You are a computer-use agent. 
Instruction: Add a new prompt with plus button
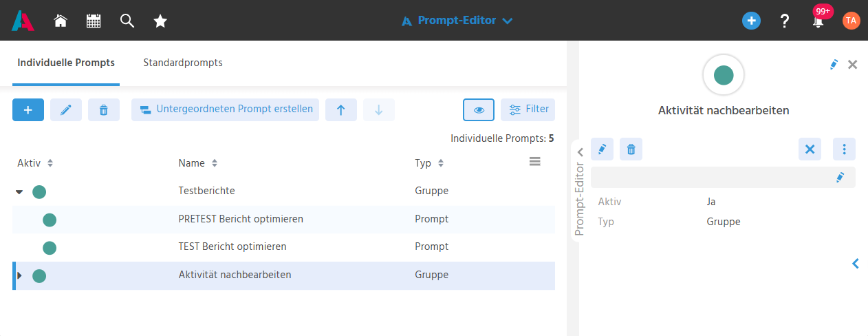(28, 110)
